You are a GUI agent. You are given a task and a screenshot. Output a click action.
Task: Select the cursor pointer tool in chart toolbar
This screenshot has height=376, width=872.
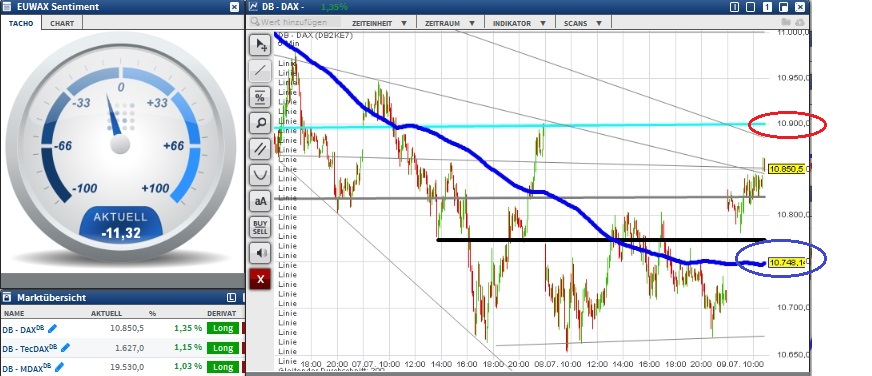click(x=260, y=46)
